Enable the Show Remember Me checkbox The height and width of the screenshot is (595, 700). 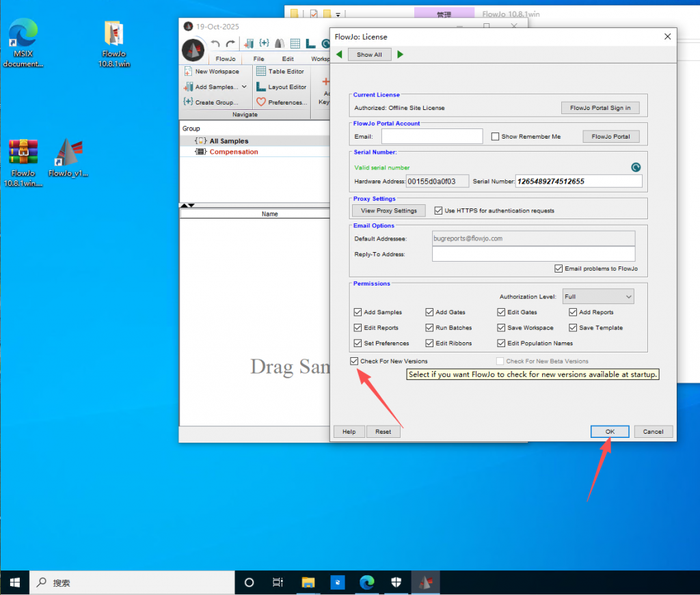click(496, 137)
